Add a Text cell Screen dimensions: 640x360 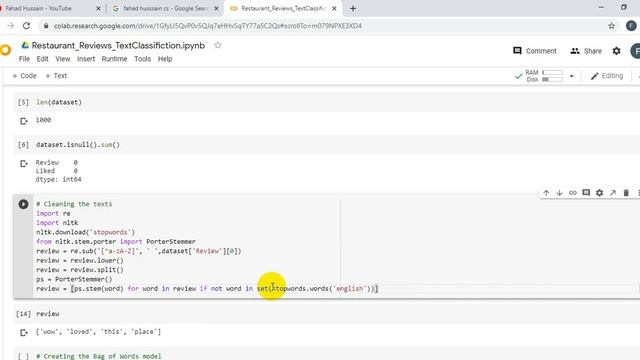click(56, 76)
